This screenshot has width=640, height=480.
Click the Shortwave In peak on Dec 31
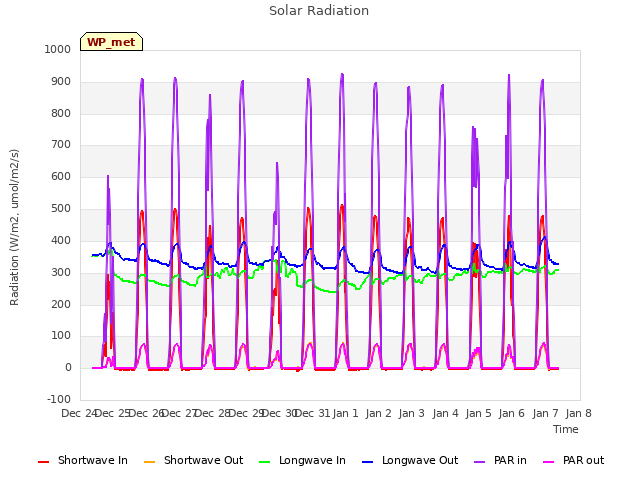pos(308,208)
